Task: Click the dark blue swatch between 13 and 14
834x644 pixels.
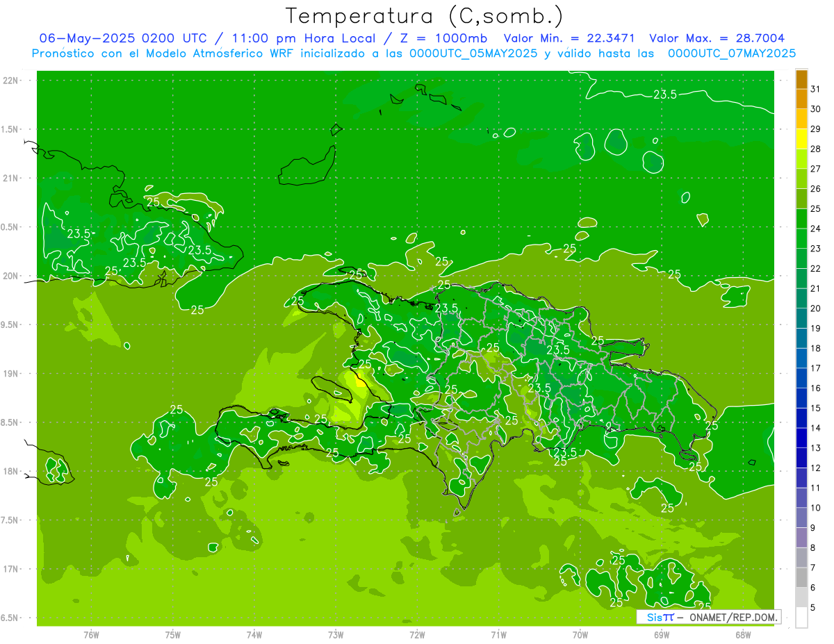Action: point(801,438)
